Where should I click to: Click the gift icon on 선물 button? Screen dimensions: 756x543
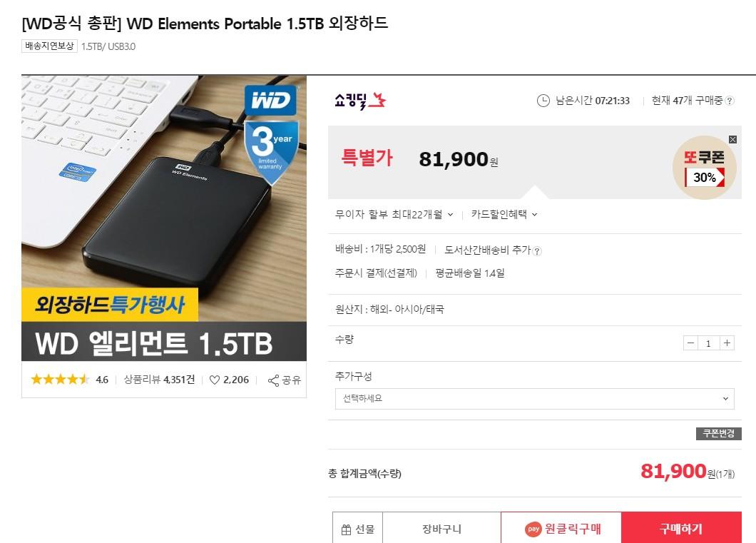[x=346, y=529]
